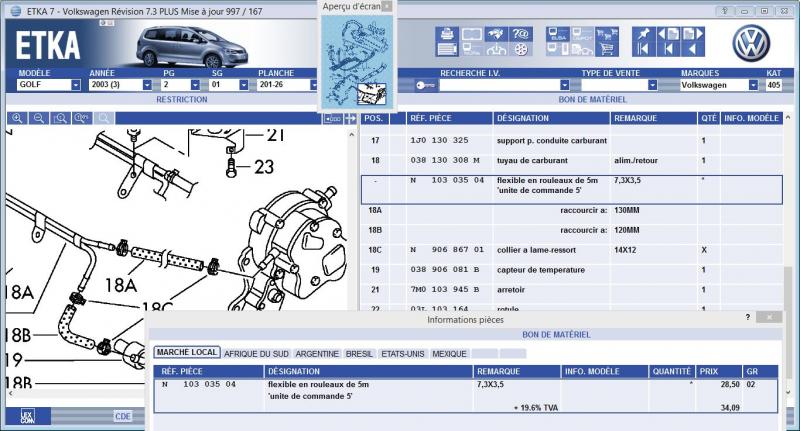Image resolution: width=800 pixels, height=431 pixels.
Task: Click the monitor icon below the book icon
Action: pyautogui.click(x=471, y=49)
